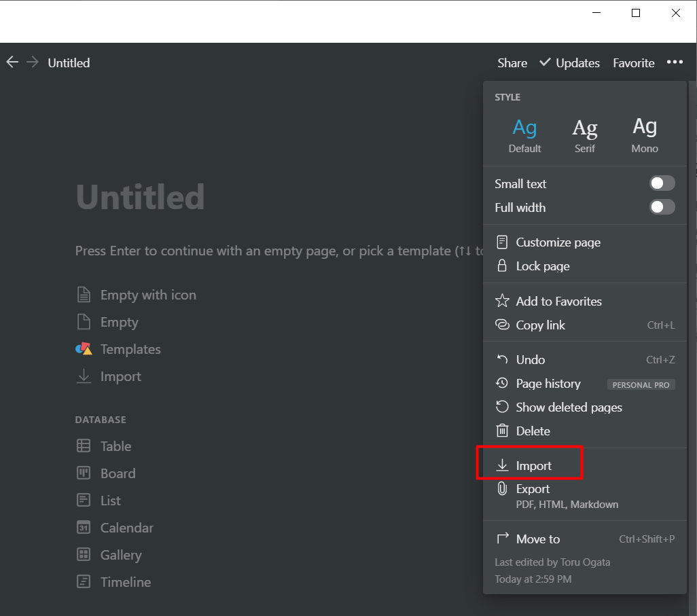This screenshot has width=697, height=616.
Task: Select Copy link menu entry
Action: tap(585, 325)
